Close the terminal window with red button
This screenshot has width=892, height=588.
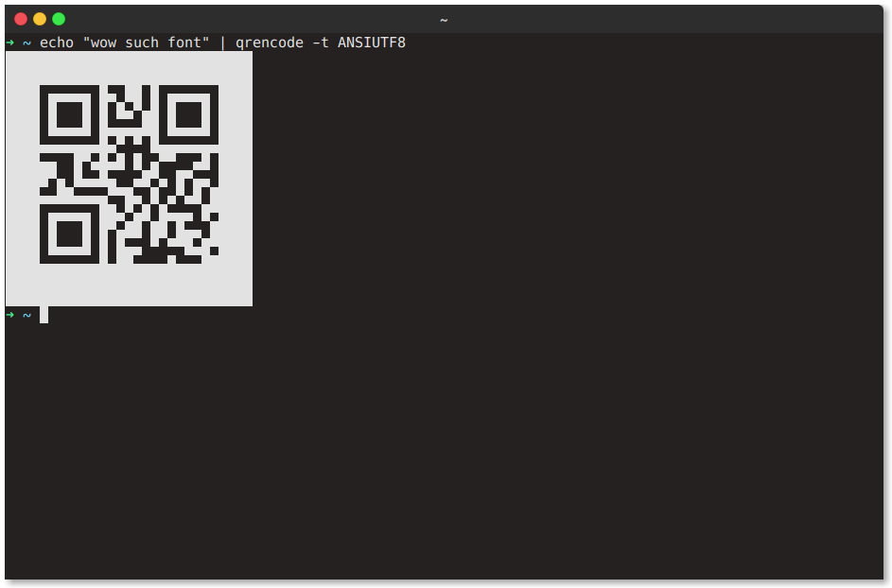pos(21,19)
